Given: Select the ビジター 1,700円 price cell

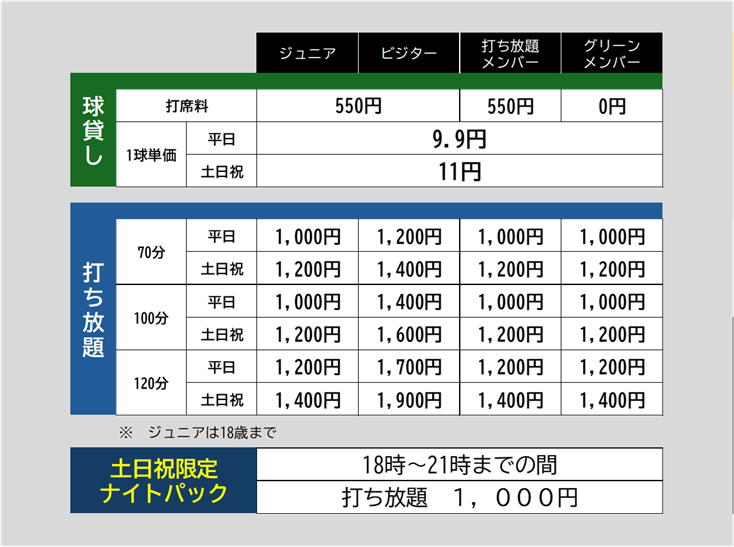Looking at the screenshot, I should click(x=408, y=367).
